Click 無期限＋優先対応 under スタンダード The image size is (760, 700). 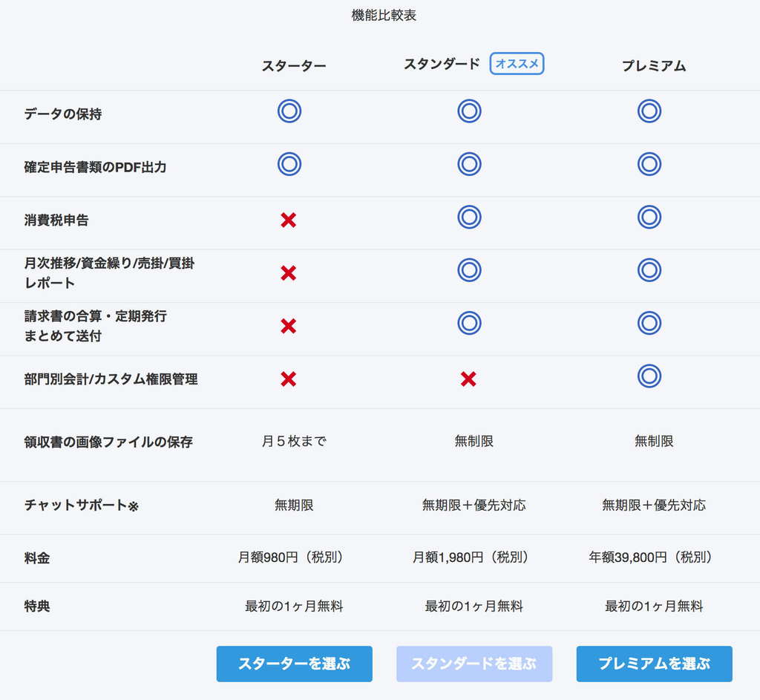click(474, 505)
